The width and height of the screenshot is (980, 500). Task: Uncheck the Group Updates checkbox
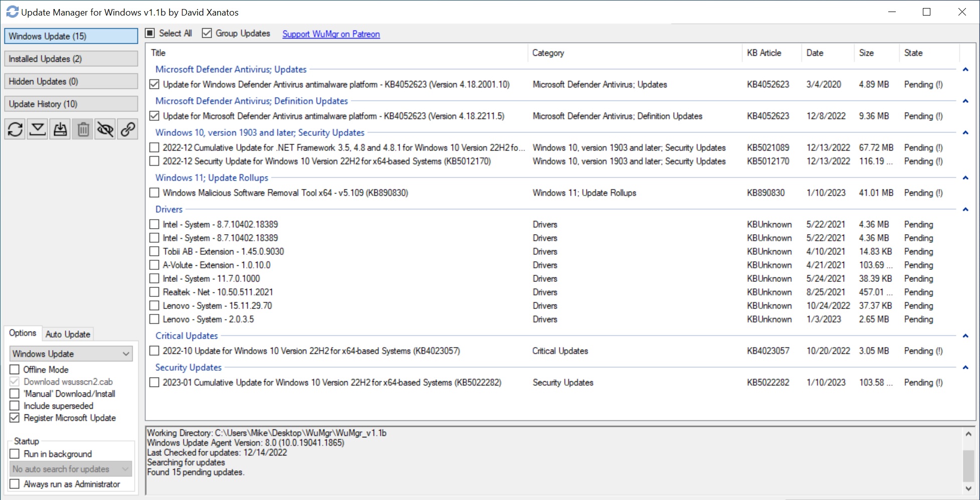[x=207, y=34]
